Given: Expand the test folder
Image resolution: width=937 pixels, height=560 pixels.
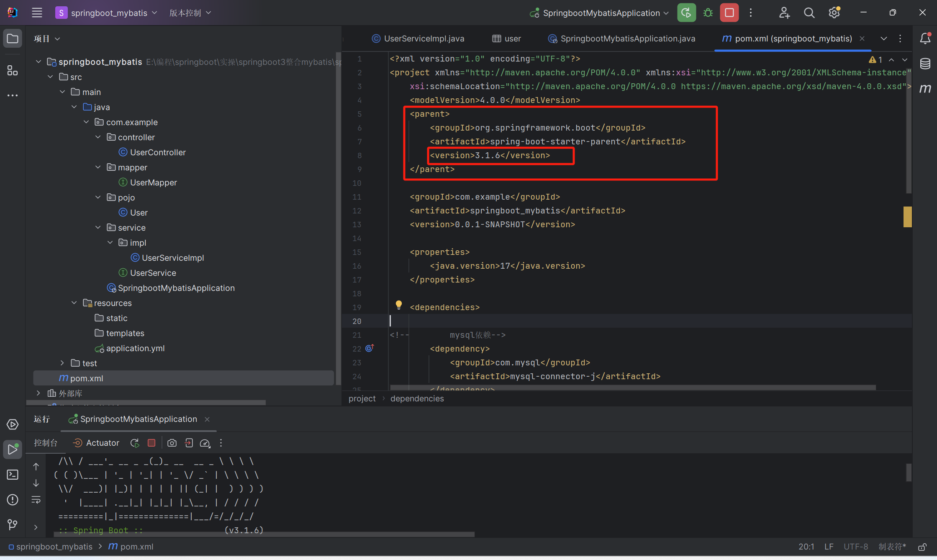Looking at the screenshot, I should [62, 363].
